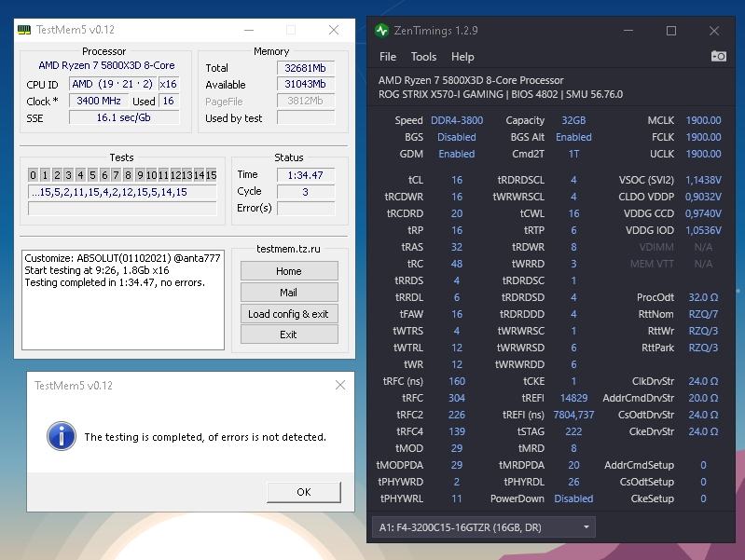The width and height of the screenshot is (745, 560).
Task: Click the Capacity 32GB value
Action: [x=573, y=120]
